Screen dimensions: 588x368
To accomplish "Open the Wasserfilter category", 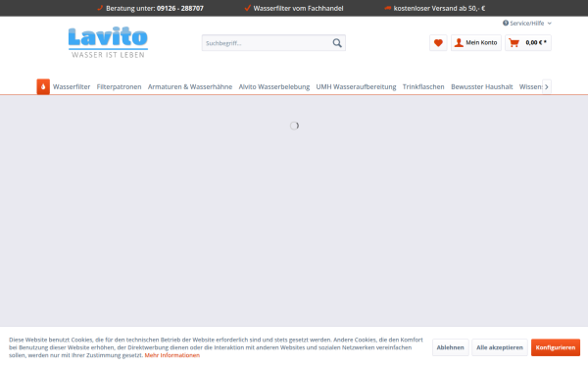I will [72, 86].
